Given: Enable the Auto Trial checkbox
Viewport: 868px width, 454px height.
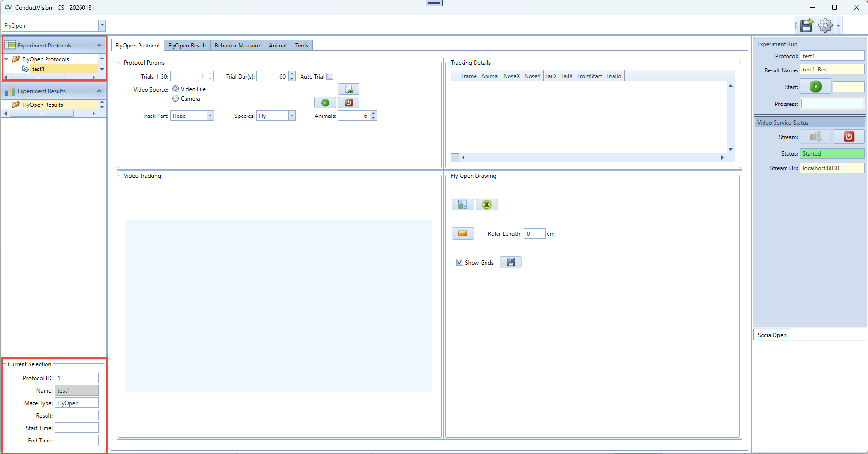Looking at the screenshot, I should pyautogui.click(x=330, y=77).
